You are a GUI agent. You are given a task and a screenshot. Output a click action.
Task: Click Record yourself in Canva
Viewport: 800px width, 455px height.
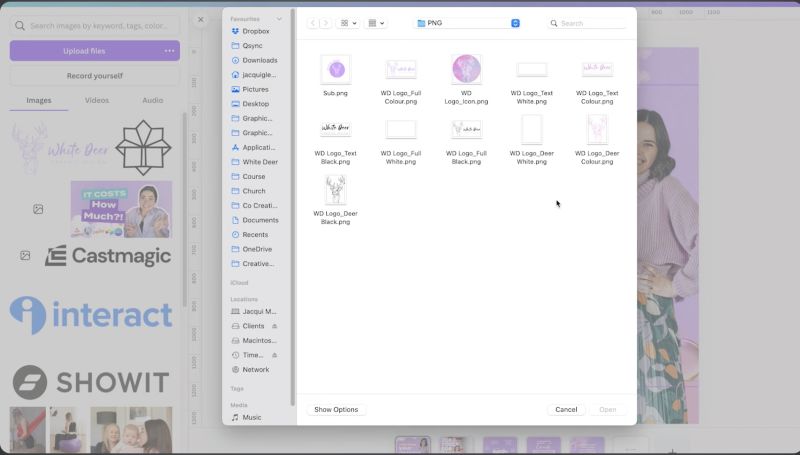pos(95,75)
